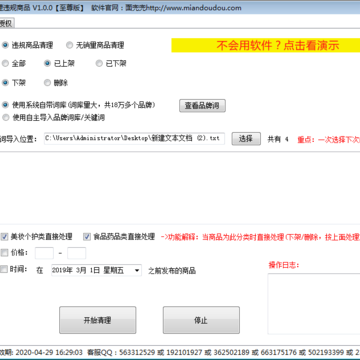This screenshot has height=360, width=360.
Task: Select the 违规商品清理 radio option
Action: (x=5, y=45)
